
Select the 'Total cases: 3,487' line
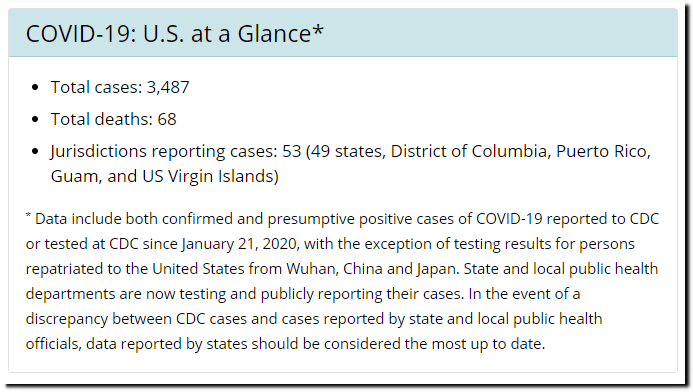[x=120, y=87]
